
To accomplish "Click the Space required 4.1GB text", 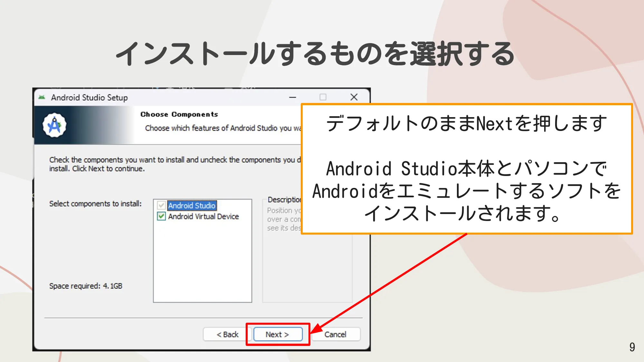I will 86,286.
